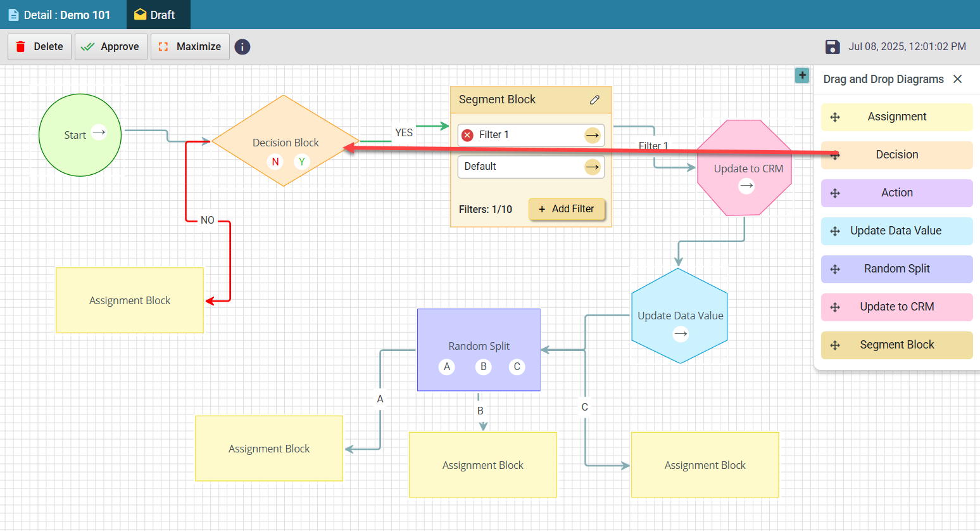This screenshot has width=980, height=531.
Task: Click the save disk icon
Action: click(832, 47)
